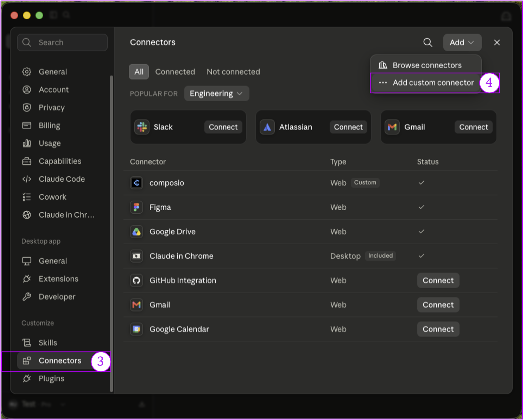Click the composio row status checkmark
Viewport: 524px width, 420px height.
[x=421, y=183]
